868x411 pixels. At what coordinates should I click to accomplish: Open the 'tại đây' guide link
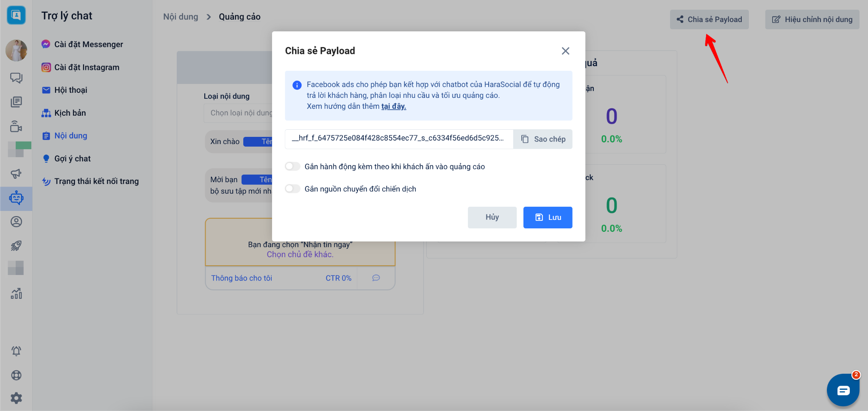click(394, 106)
